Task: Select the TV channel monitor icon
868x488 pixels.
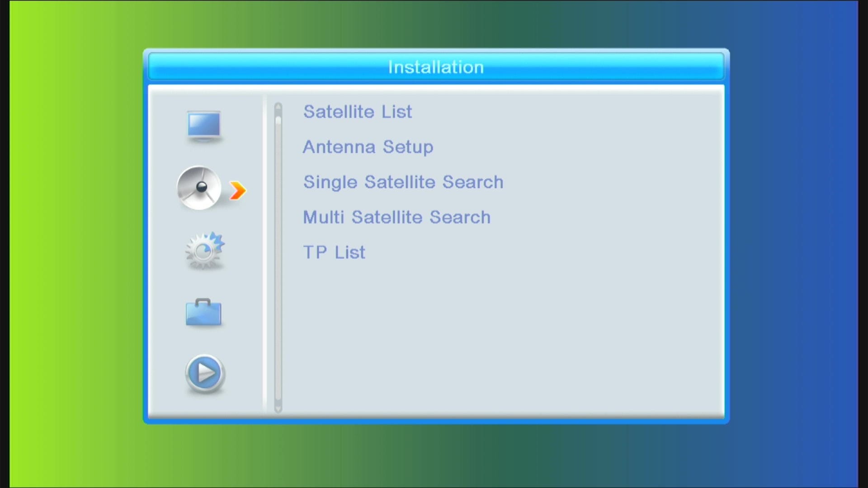Action: point(204,127)
